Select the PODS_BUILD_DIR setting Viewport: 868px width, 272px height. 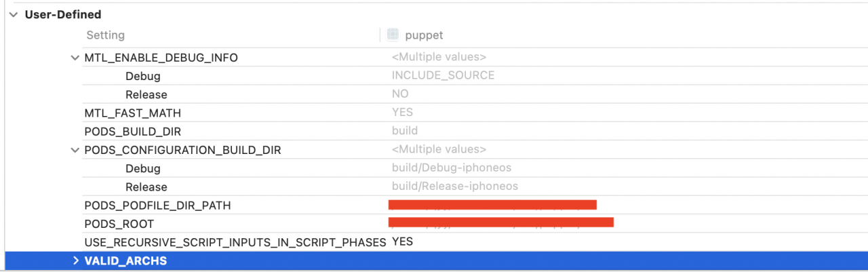[132, 131]
